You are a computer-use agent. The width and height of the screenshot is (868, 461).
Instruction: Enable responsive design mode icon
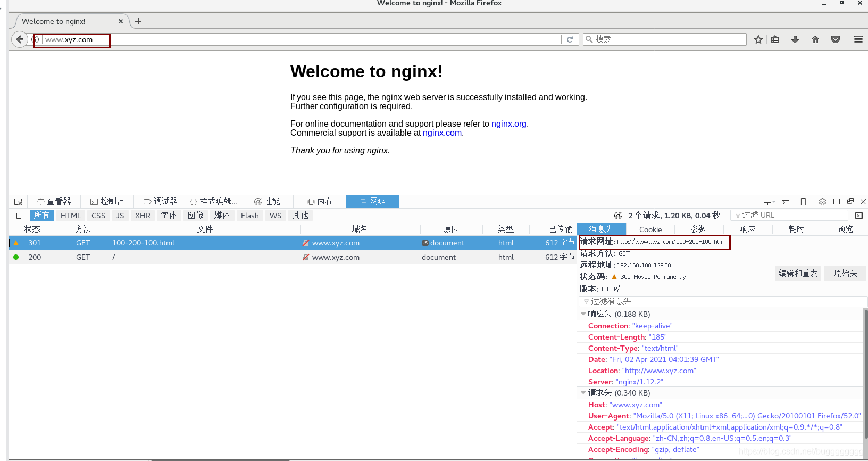[x=803, y=202]
